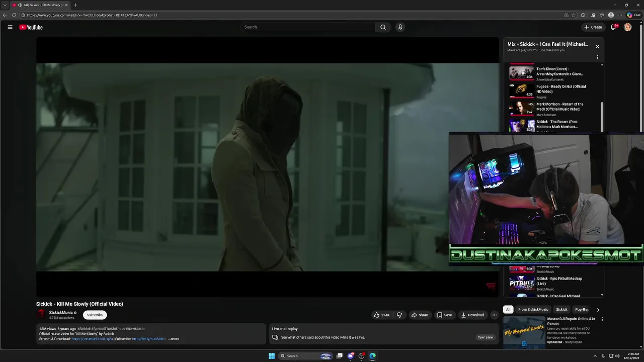Viewport: 644px width, 362px height.
Task: Open the browser favorites list icon
Action: 602,15
